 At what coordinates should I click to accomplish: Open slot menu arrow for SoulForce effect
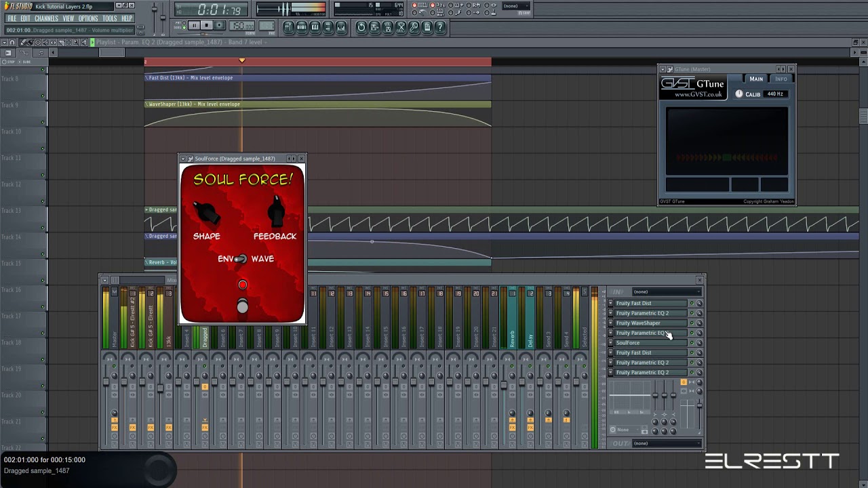coord(610,343)
